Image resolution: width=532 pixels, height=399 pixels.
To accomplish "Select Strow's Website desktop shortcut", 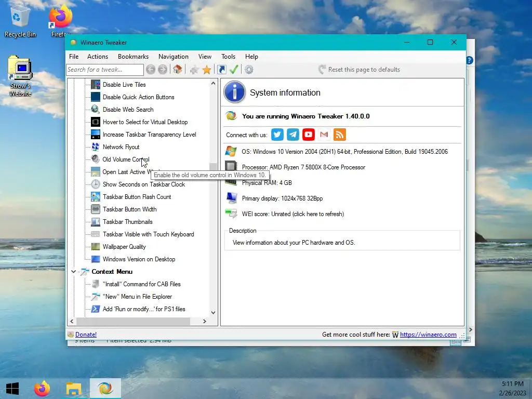I will pyautogui.click(x=20, y=75).
